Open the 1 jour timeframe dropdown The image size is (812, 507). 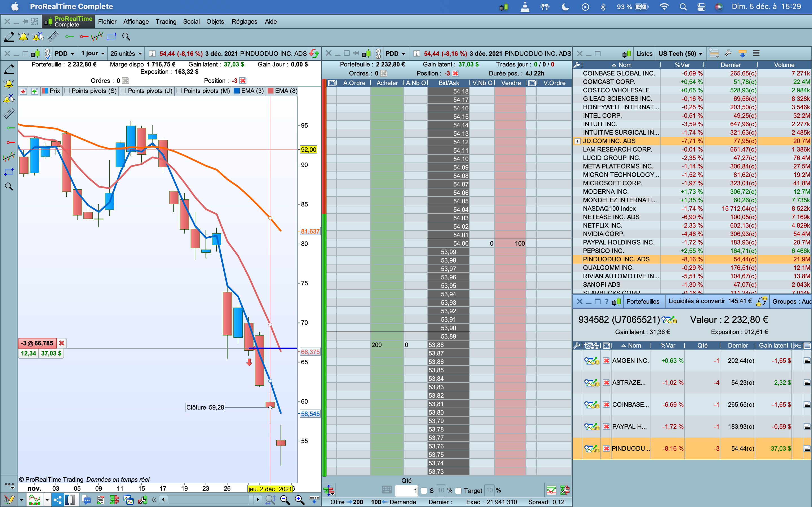pyautogui.click(x=93, y=53)
